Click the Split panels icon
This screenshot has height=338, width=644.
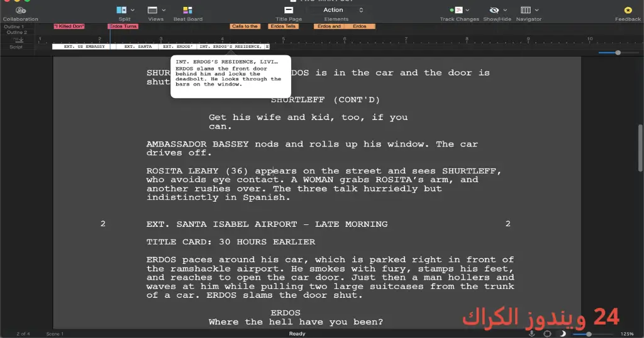[x=121, y=10]
